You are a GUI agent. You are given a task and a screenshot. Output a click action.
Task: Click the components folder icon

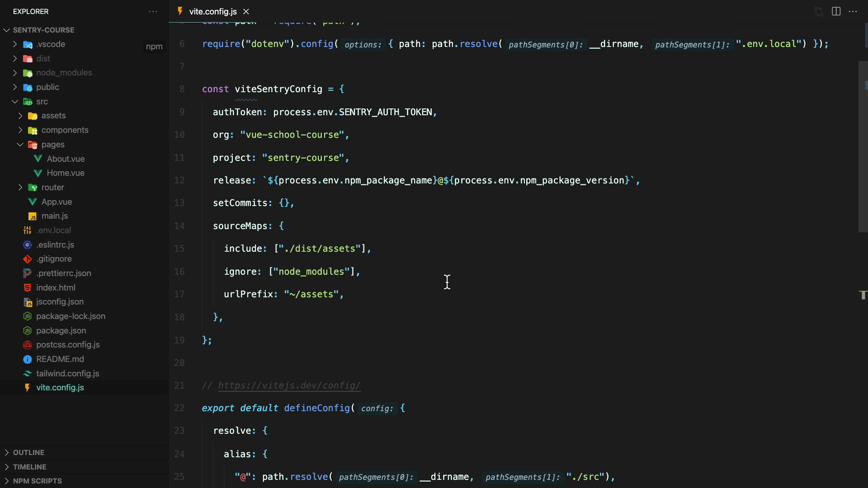click(x=33, y=130)
